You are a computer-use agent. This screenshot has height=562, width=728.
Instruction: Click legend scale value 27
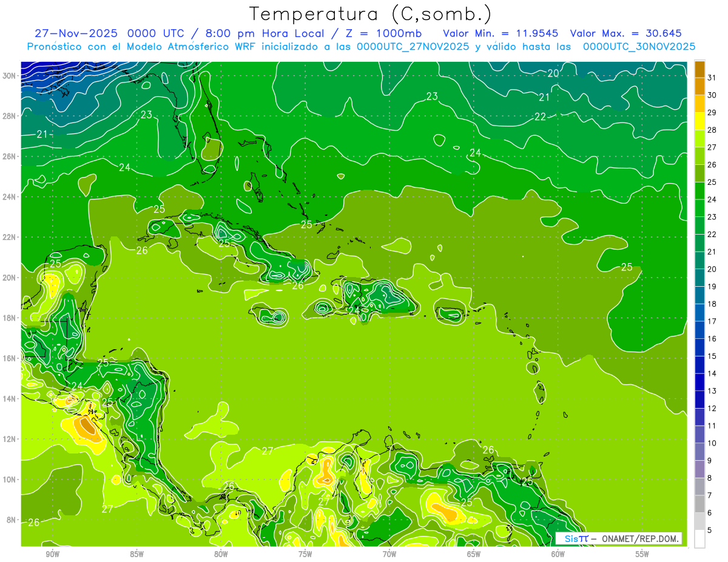712,147
